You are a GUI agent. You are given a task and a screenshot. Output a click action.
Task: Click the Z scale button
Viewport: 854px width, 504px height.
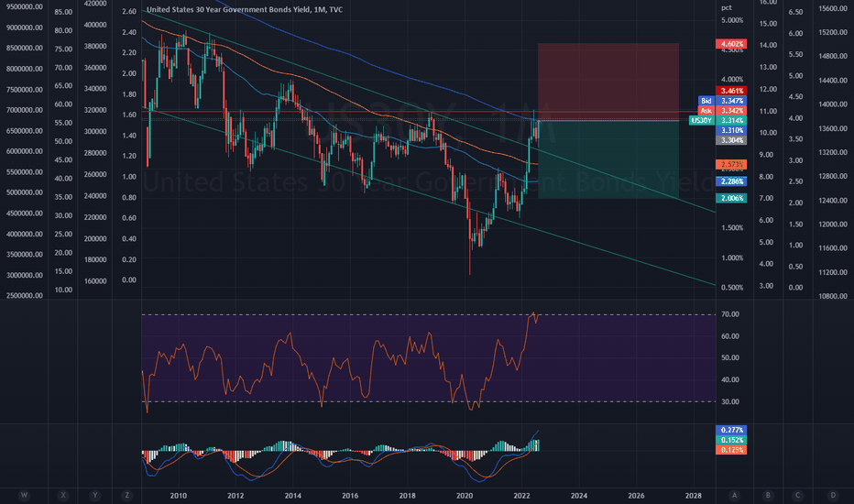[126, 495]
